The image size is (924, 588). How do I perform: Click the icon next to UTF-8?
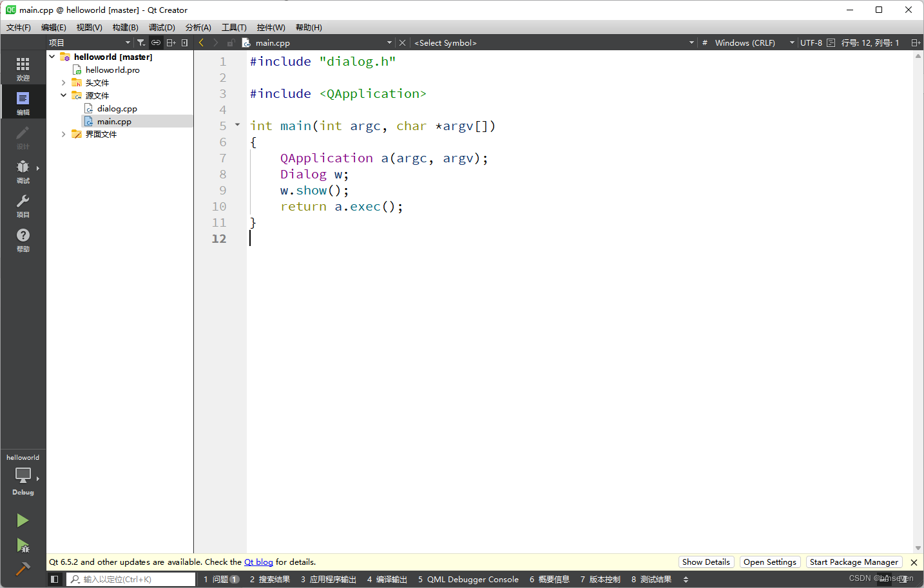(x=831, y=43)
